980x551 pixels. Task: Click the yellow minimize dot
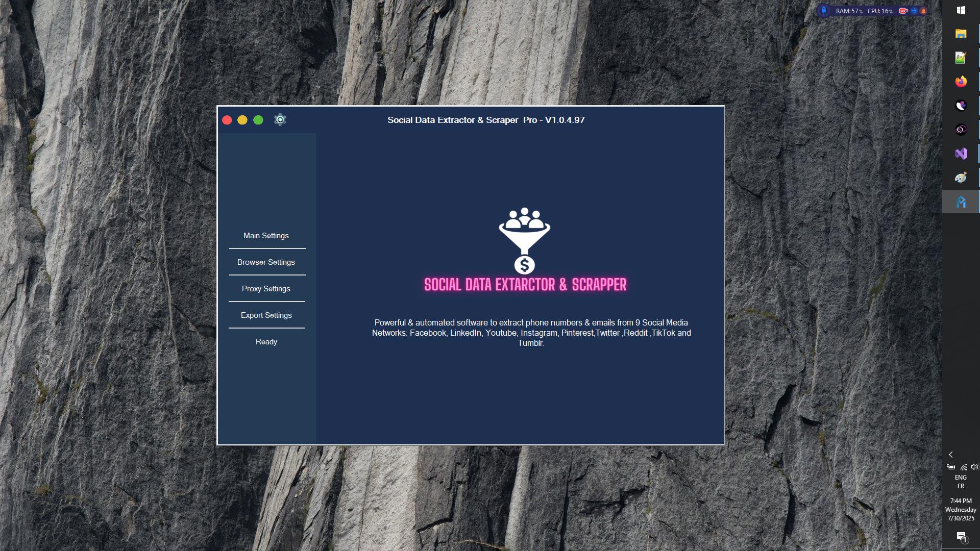(x=242, y=120)
